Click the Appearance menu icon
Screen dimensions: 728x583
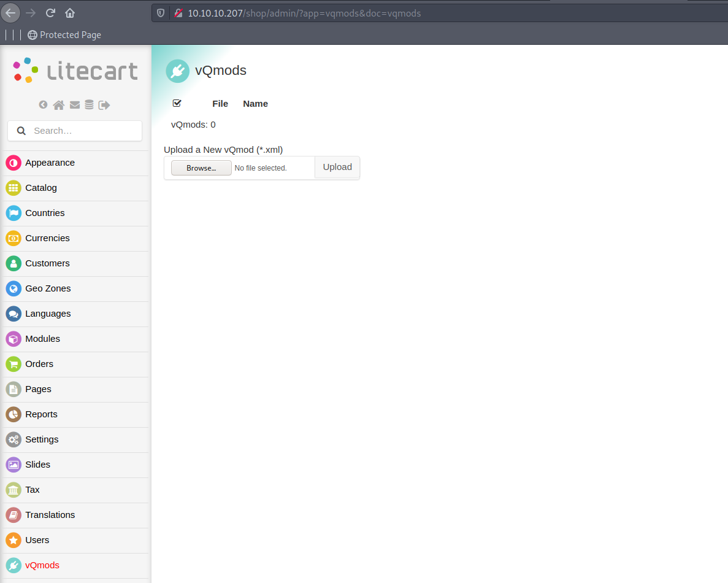[13, 163]
